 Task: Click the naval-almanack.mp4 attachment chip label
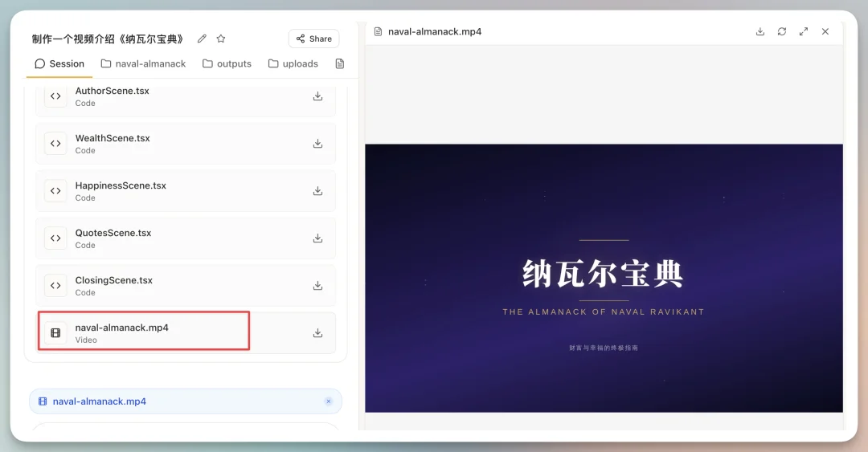click(x=99, y=401)
